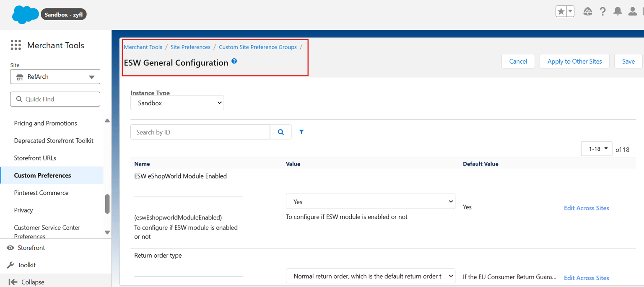Viewport: 644px width, 287px height.
Task: Focus the Search by ID field
Action: 200,132
